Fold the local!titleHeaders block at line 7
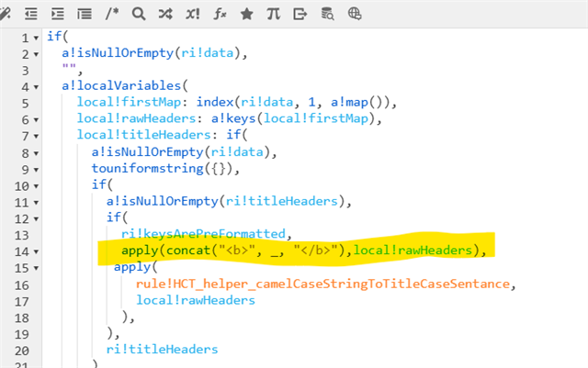This screenshot has width=588, height=368. coord(36,136)
